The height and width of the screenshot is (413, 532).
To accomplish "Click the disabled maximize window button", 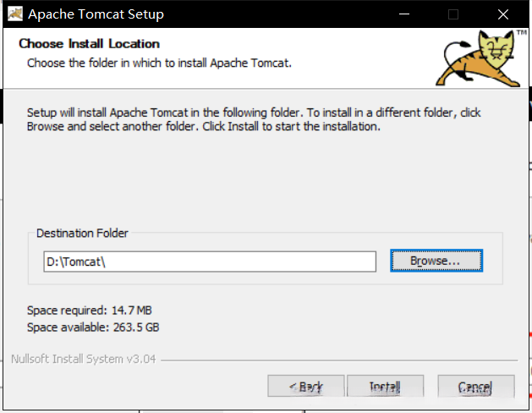I will tap(453, 14).
